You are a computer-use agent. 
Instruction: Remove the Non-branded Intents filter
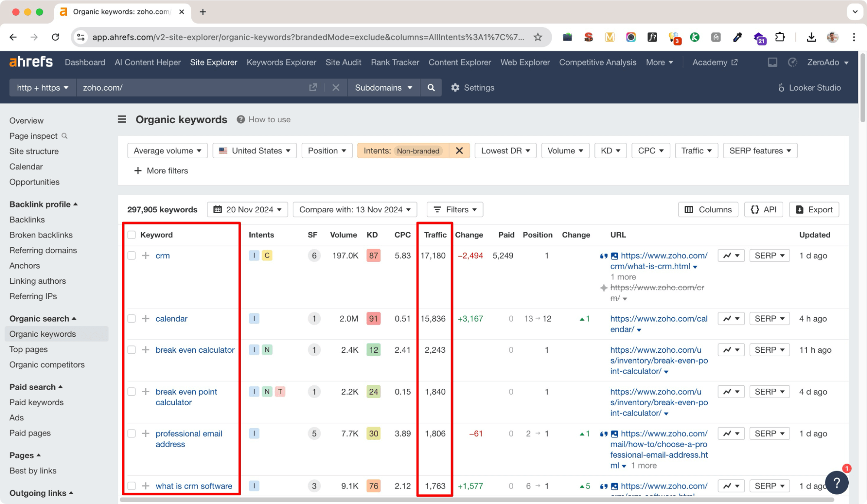[459, 150]
